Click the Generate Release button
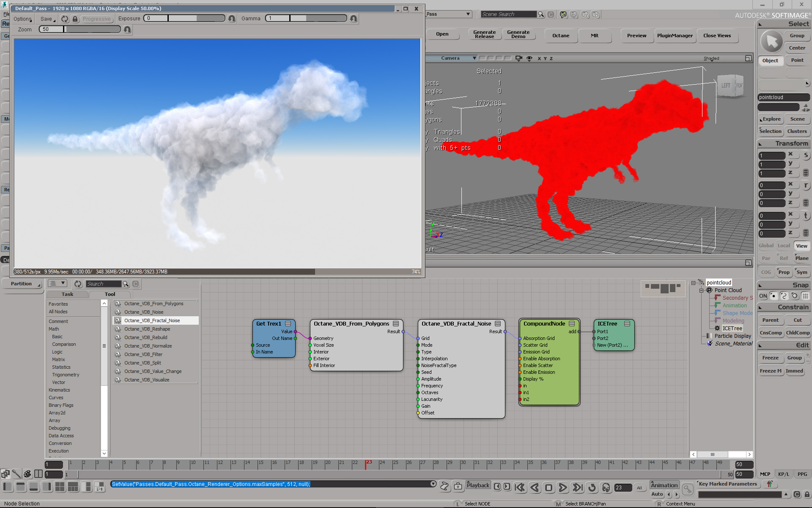812x508 pixels. tap(484, 34)
